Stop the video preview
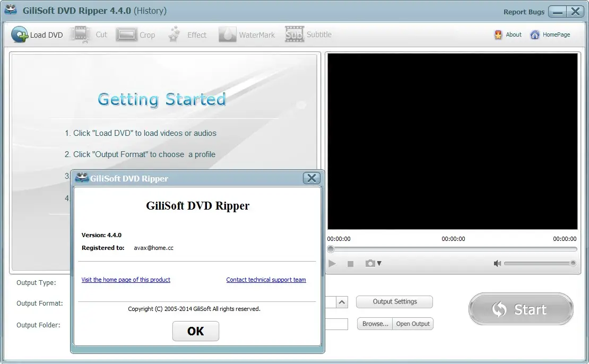The height and width of the screenshot is (364, 589). point(350,264)
